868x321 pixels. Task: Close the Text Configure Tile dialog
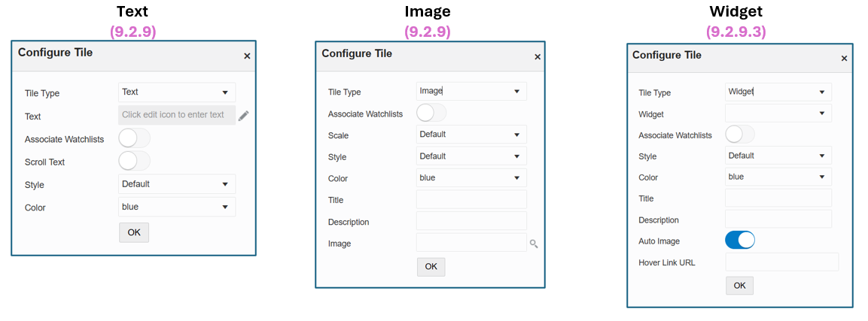(247, 56)
